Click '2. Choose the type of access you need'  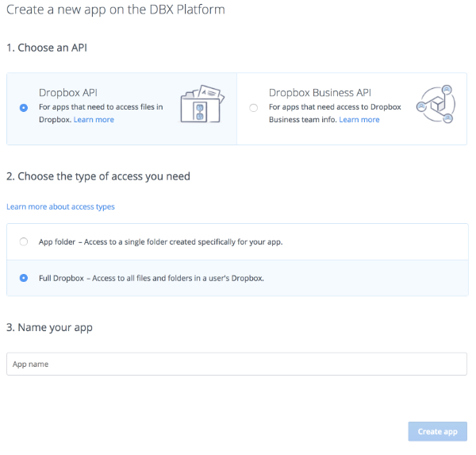click(98, 176)
